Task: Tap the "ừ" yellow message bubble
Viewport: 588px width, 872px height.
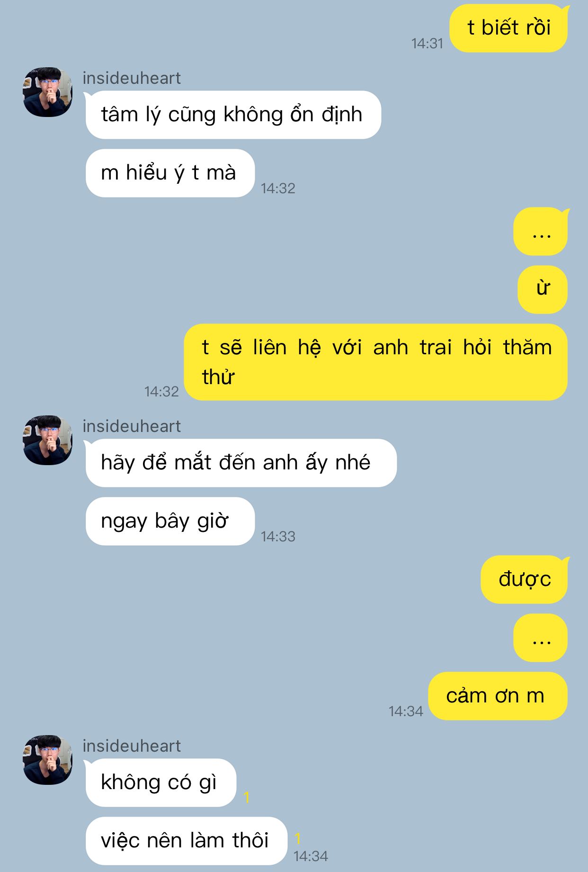Action: point(543,289)
